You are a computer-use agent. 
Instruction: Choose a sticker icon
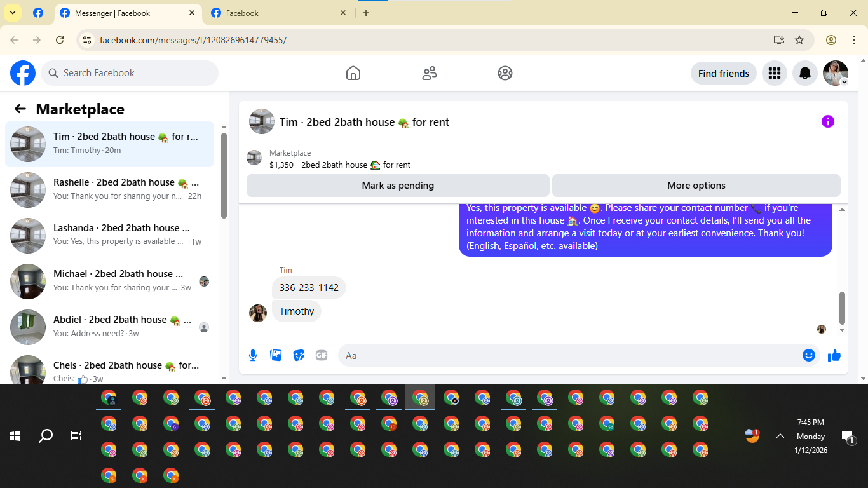(x=299, y=355)
